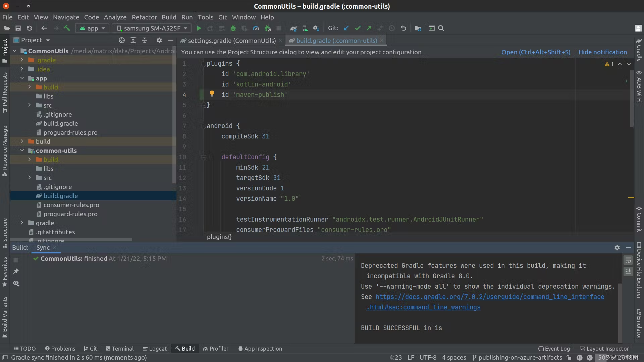This screenshot has height=362, width=644.
Task: Toggle pin tab in the Build panel
Action: [x=16, y=271]
